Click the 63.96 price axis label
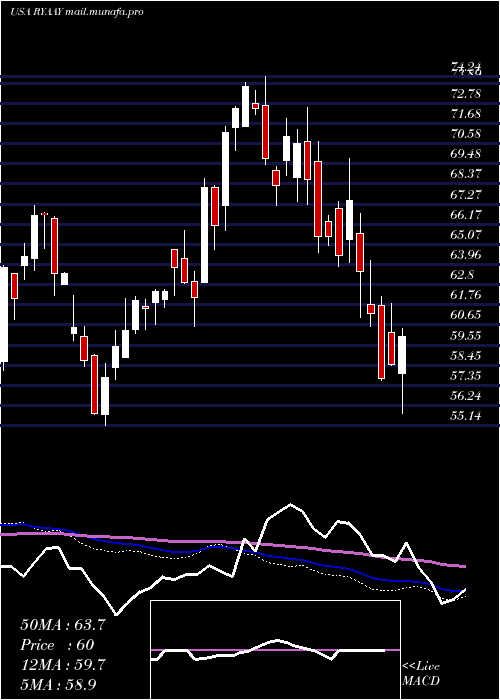Image resolution: width=500 pixels, height=700 pixels. coord(467,254)
